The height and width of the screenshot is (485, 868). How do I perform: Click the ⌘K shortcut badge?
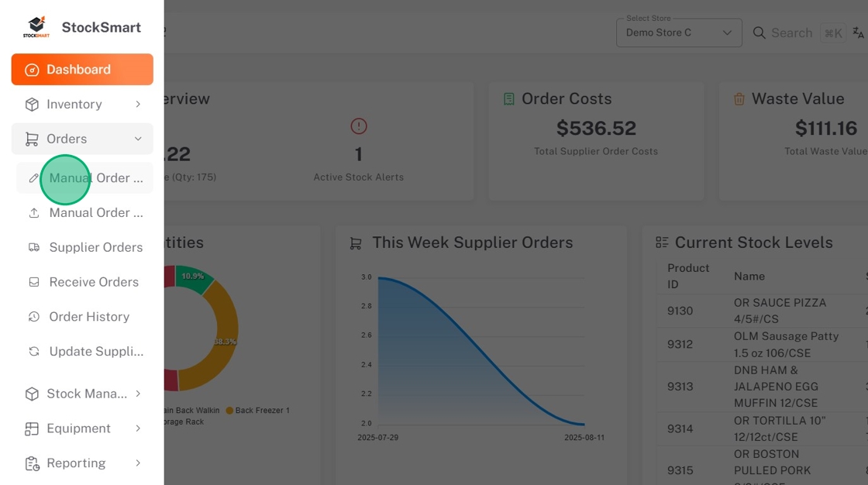point(832,33)
